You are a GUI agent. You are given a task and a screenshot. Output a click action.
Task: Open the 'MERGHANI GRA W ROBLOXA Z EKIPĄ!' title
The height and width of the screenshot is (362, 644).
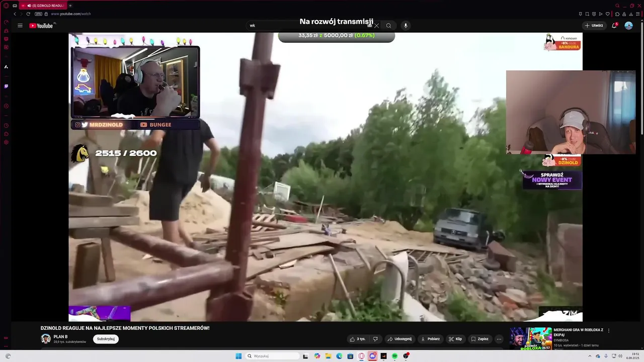click(x=579, y=332)
